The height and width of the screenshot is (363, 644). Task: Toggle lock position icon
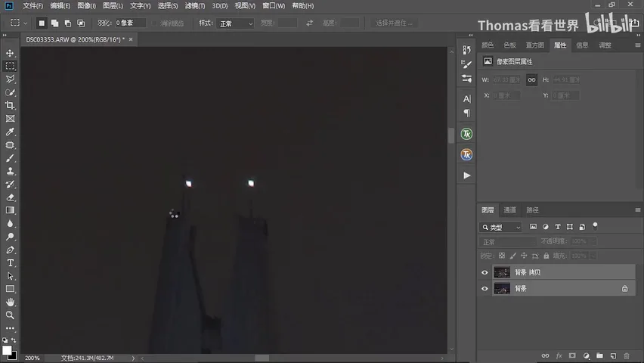(524, 256)
